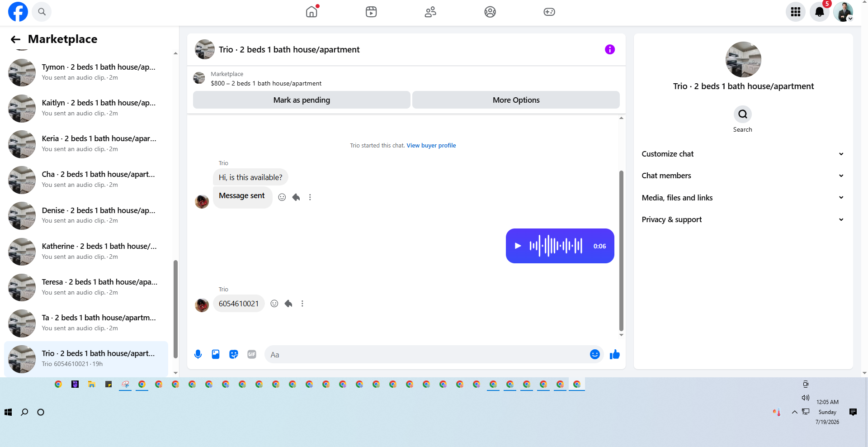Expand Media, files and links
Viewport: 868px width, 447px height.
(743, 198)
